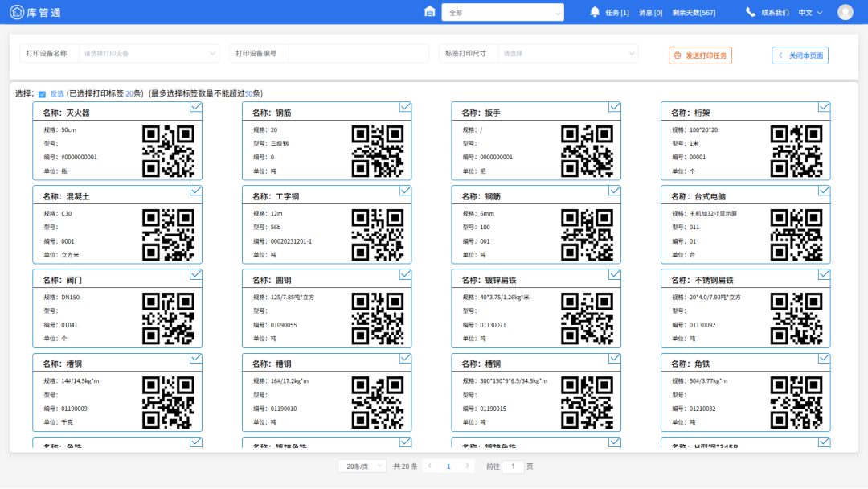Image resolution: width=868 pixels, height=489 pixels.
Task: Click 编号: #0000000001 text
Action: click(70, 158)
